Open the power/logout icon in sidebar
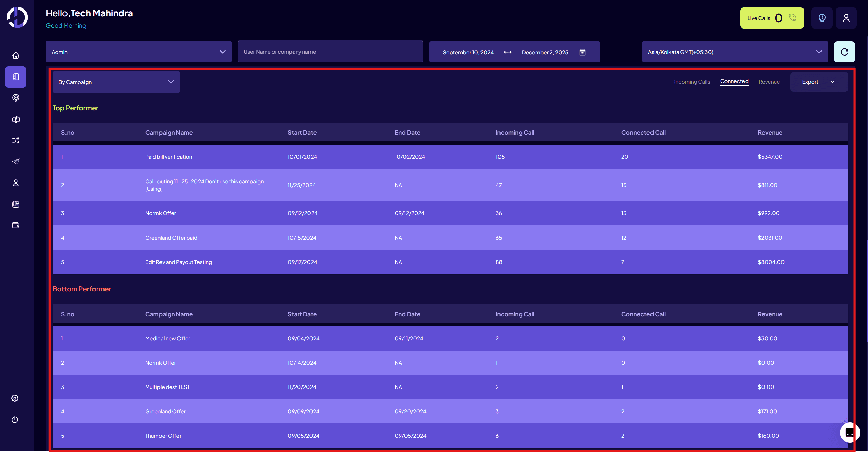 15,420
